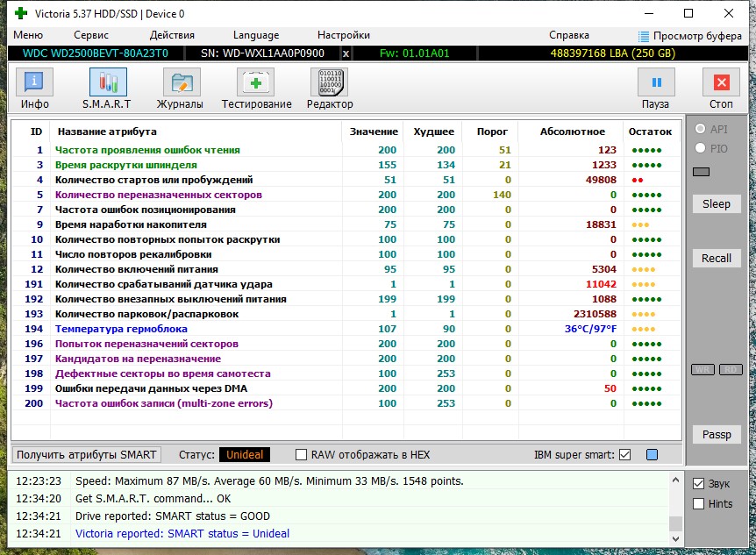
Task: Click the WDC WD2500BEVT-80A23T0 model label
Action: point(96,53)
